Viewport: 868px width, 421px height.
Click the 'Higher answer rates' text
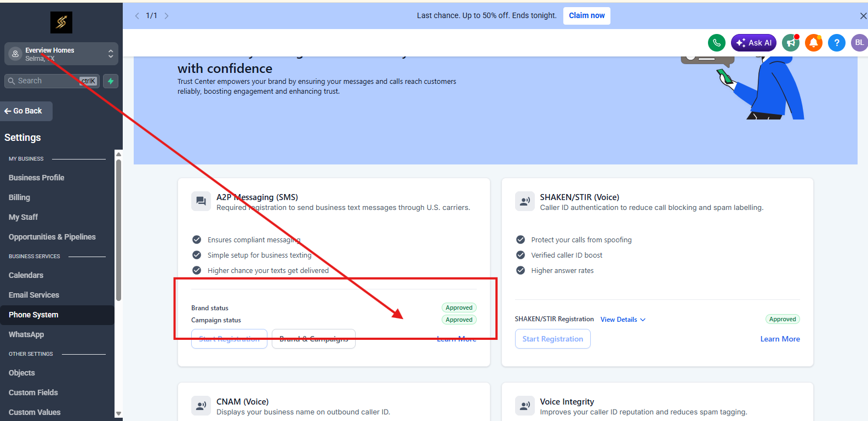tap(562, 271)
